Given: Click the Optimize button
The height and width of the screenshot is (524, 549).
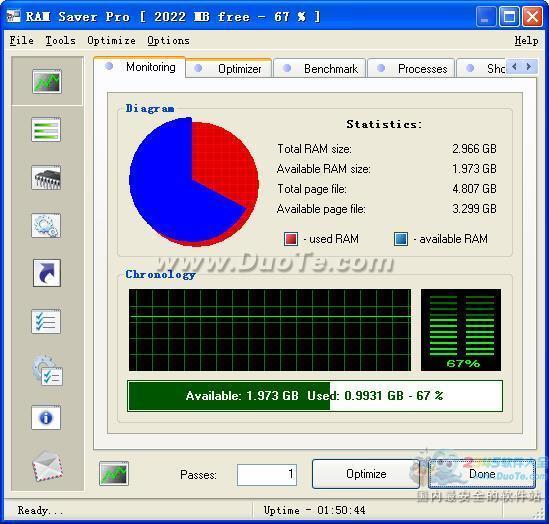Looking at the screenshot, I should tap(366, 474).
